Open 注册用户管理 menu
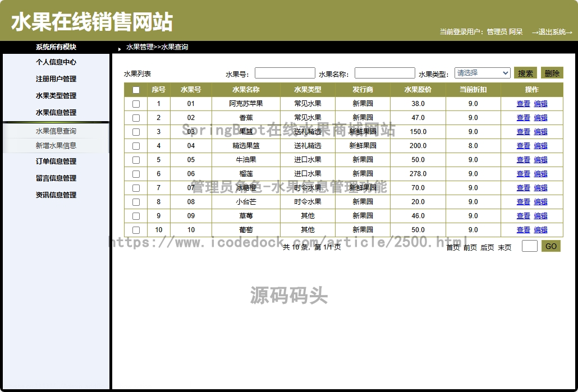This screenshot has height=392, width=578. (56, 79)
